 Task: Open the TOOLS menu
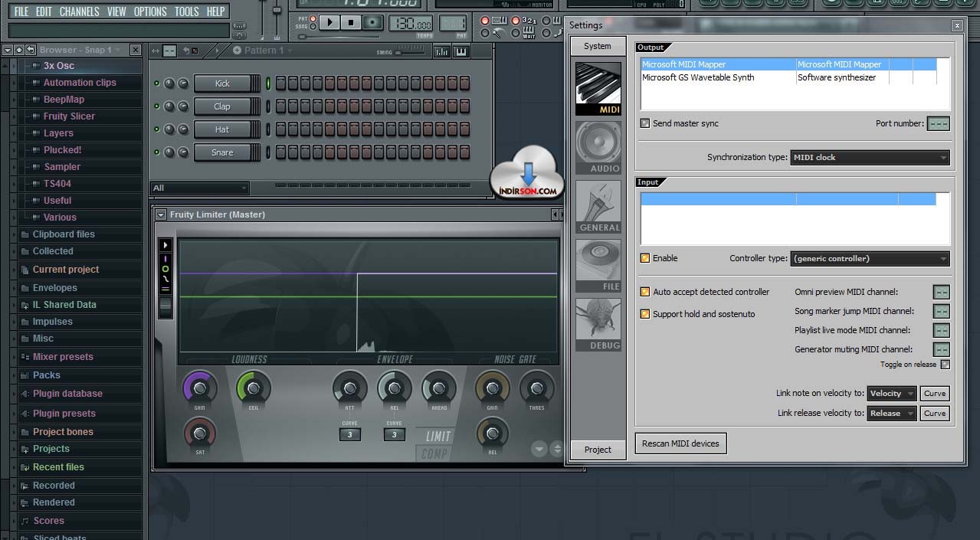click(187, 11)
